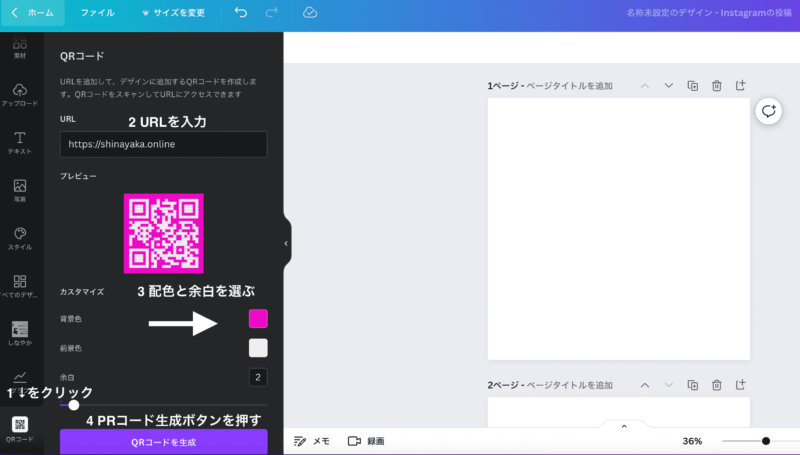Image resolution: width=800 pixels, height=455 pixels.
Task: Click the 余白 margin value box
Action: pos(258,377)
